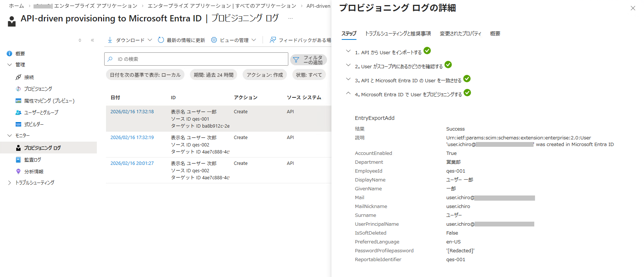644x277 pixels.
Task: Open 監査ログ from the sidebar
Action: [x=32, y=160]
